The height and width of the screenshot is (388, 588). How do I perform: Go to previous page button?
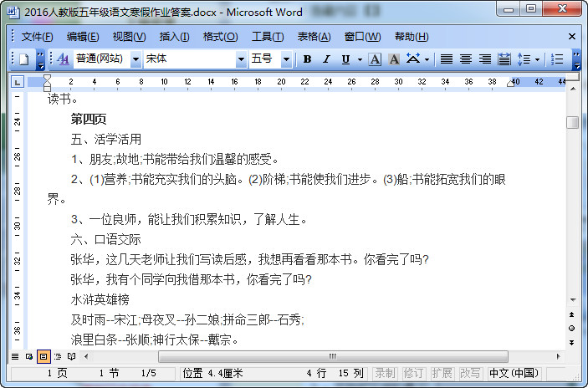[571, 314]
